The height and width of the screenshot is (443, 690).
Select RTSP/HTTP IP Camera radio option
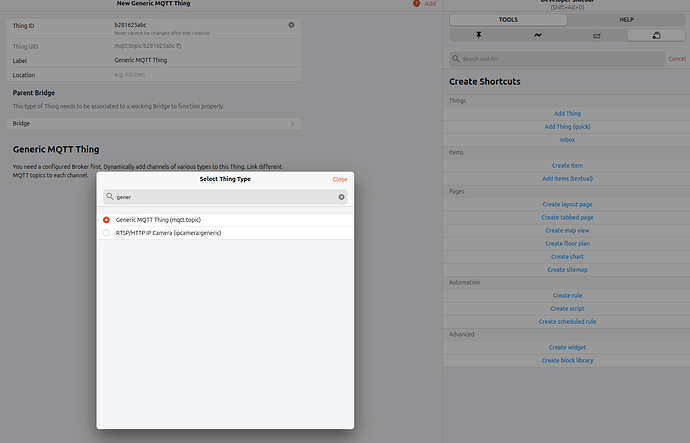(107, 233)
